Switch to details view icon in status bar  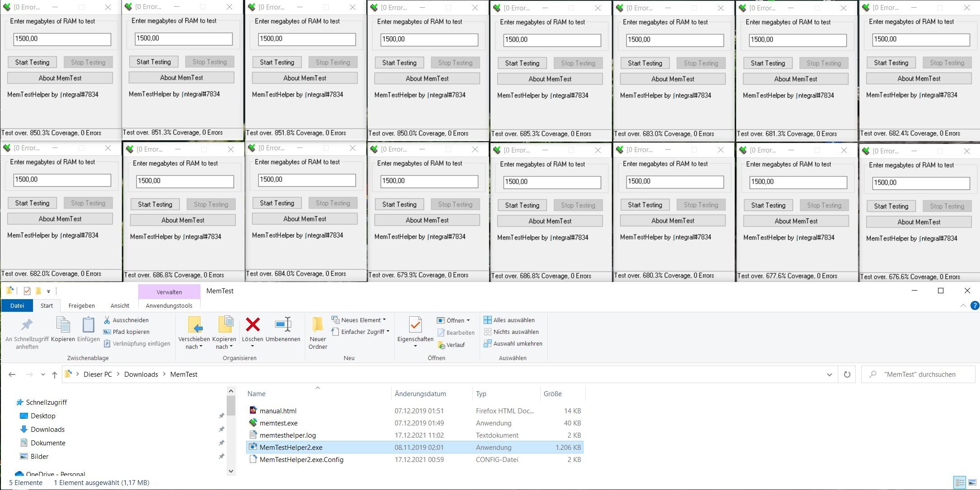[960, 482]
